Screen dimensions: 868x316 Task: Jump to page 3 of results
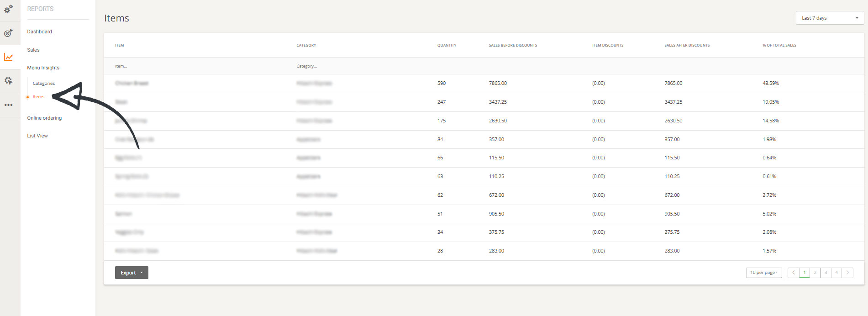click(826, 273)
